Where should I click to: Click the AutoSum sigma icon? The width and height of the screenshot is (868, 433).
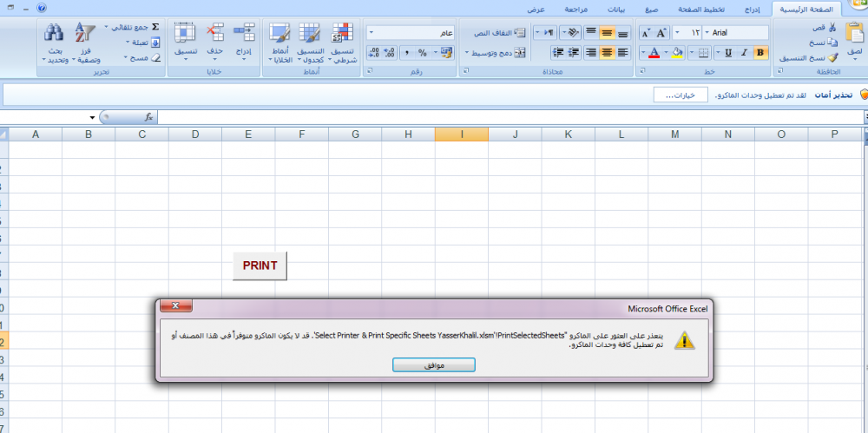[155, 27]
